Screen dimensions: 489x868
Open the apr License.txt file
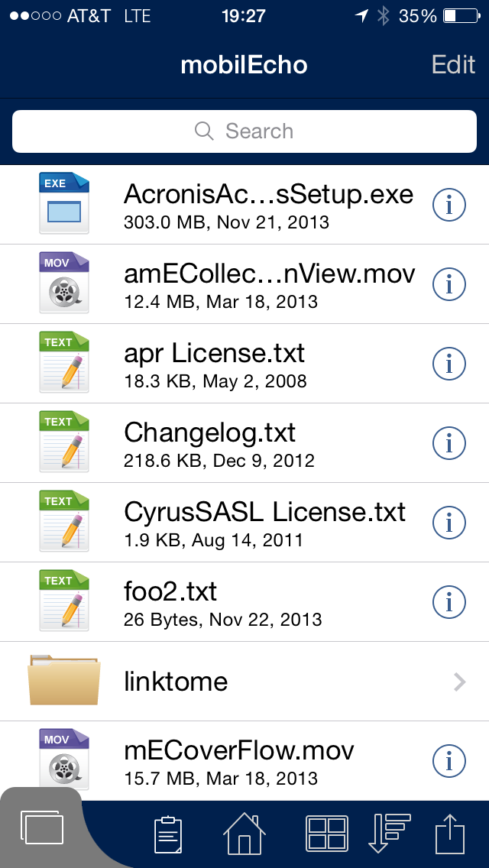(214, 364)
